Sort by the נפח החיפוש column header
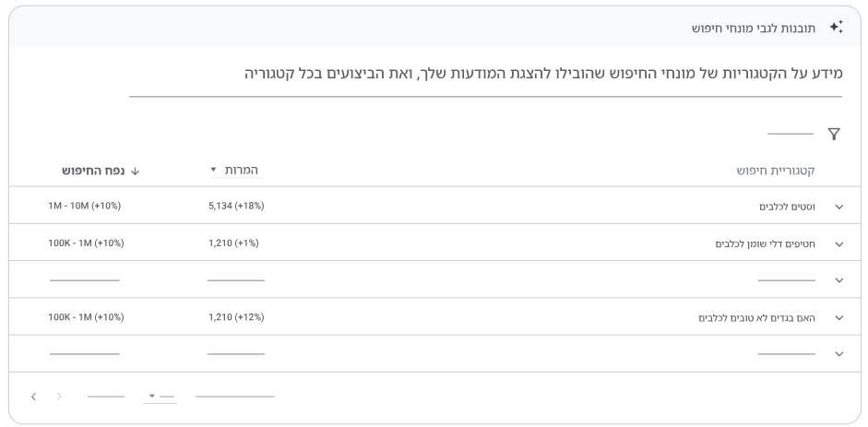868x427 pixels. 93,171
